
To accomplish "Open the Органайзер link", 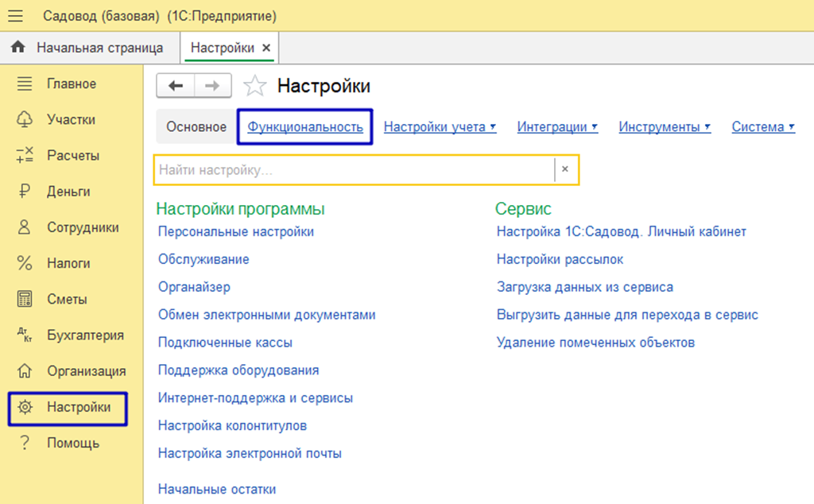I will coord(194,287).
